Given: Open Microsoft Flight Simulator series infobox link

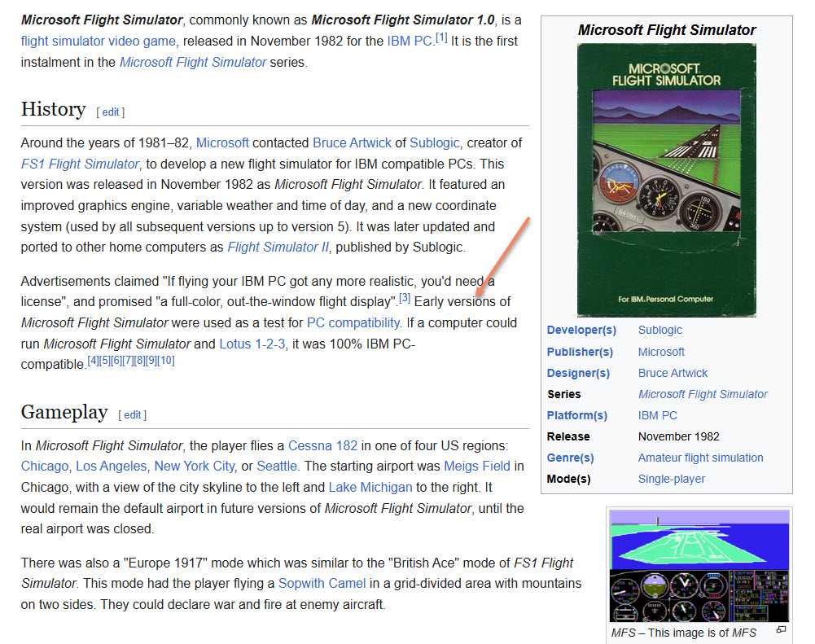Looking at the screenshot, I should pos(703,395).
